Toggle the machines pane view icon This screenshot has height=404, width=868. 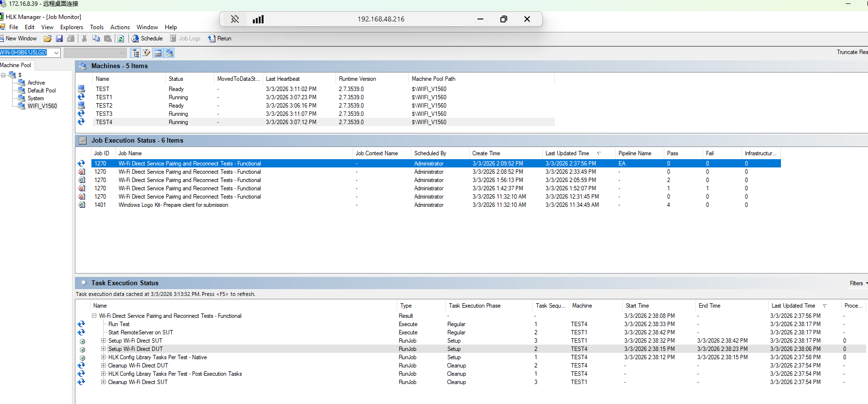coord(169,53)
